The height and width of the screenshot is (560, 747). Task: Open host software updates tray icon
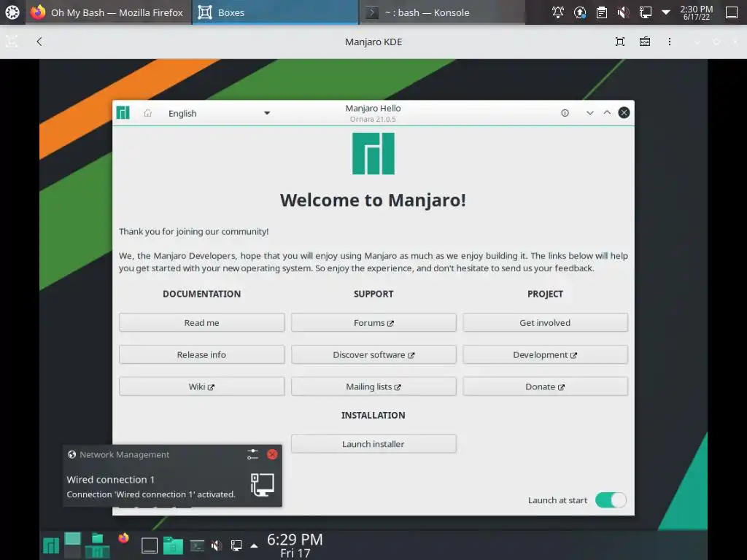(x=580, y=12)
